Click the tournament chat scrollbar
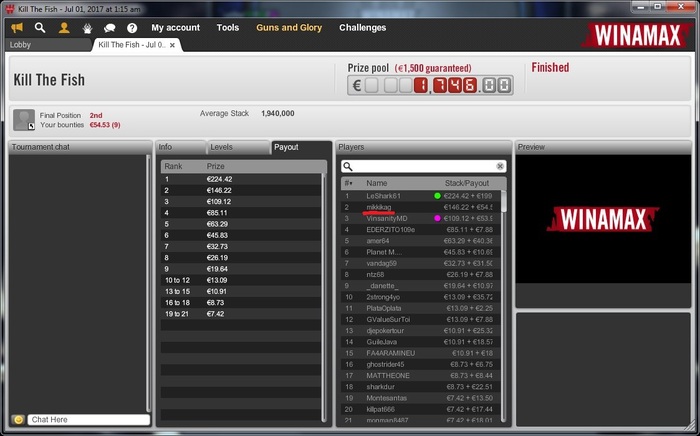This screenshot has width=700, height=436. (149, 283)
